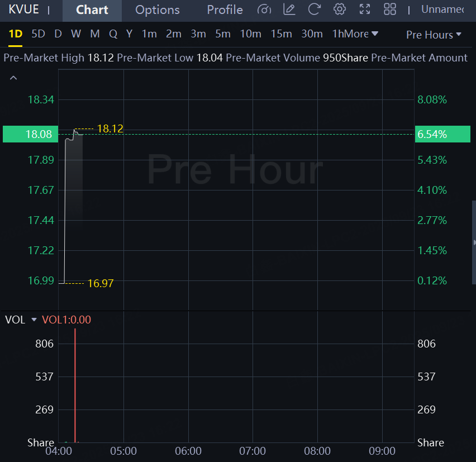Expand chart to fullscreen

[x=365, y=9]
